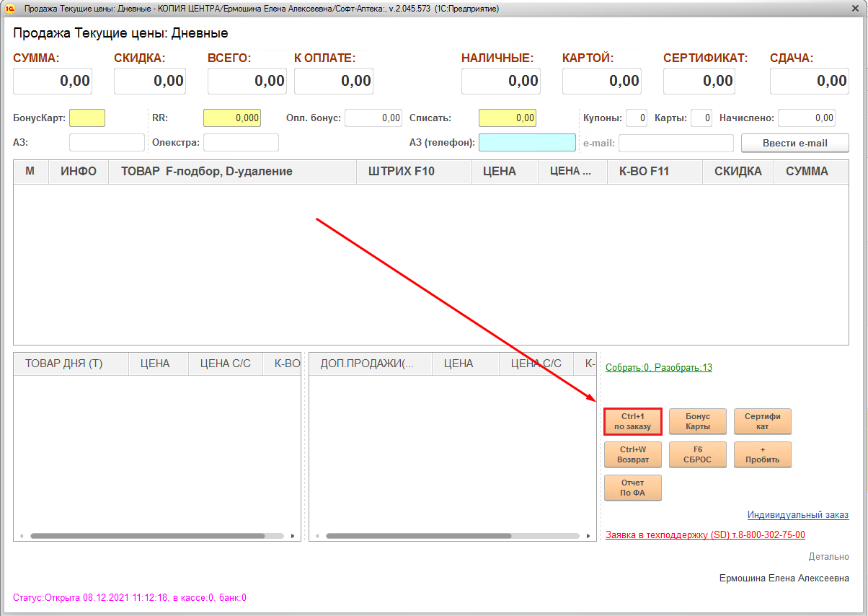Focus the АЗ (телефон) input field
This screenshot has height=616, width=868.
tap(527, 143)
